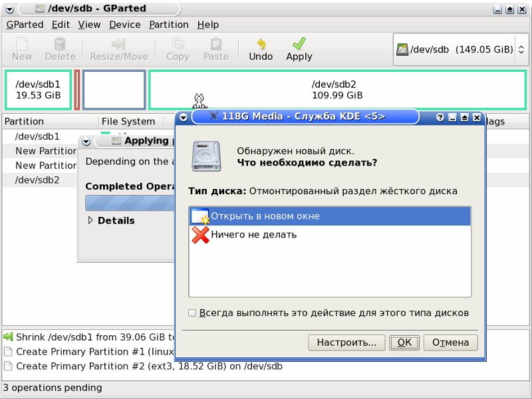Open the Device menu
The image size is (532, 399).
[x=124, y=25]
